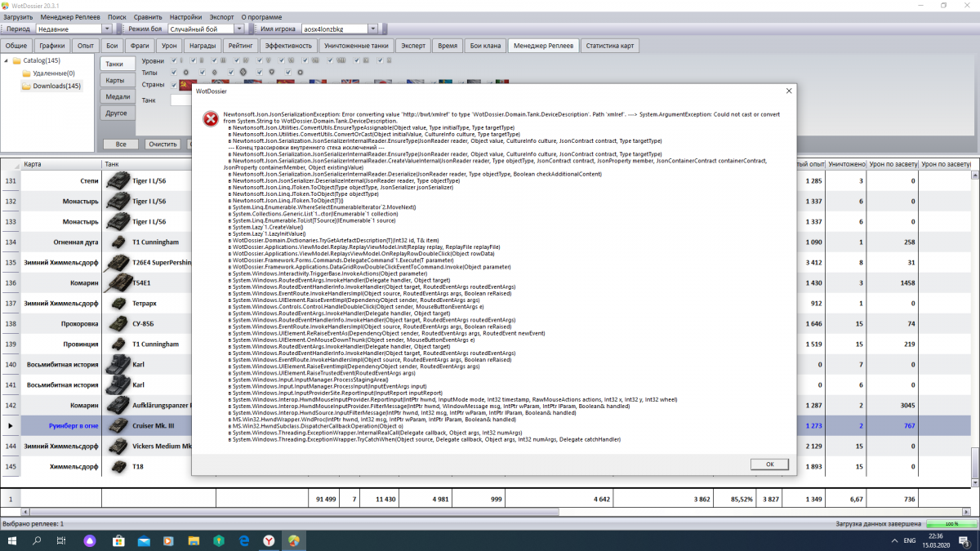Open the Экспорт menu
This screenshot has width=980, height=551.
click(220, 16)
